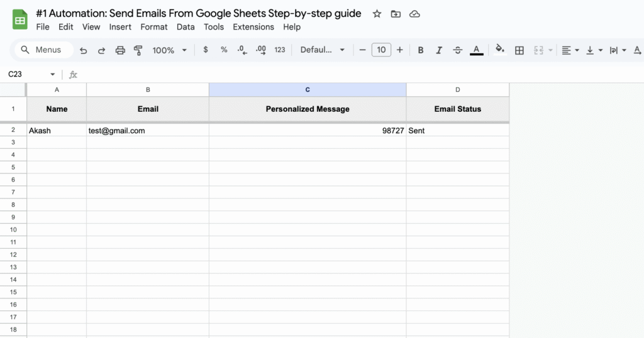Open the 123 more formats menu
644x338 pixels.
tap(280, 50)
